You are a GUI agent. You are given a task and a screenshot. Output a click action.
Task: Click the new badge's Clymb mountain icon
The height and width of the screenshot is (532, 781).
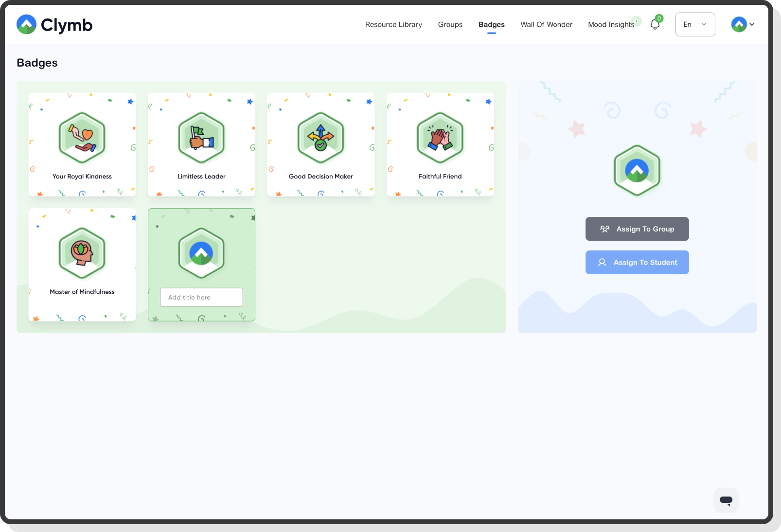(x=201, y=253)
